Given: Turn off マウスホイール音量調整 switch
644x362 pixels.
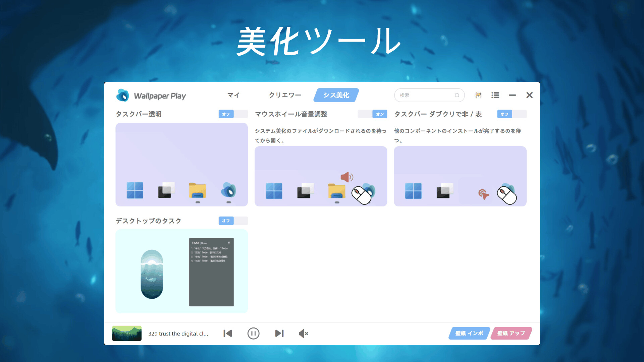Looking at the screenshot, I should pos(372,114).
